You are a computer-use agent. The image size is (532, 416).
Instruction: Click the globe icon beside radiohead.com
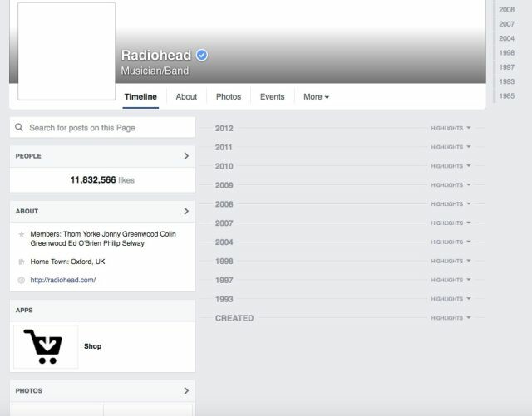pyautogui.click(x=21, y=280)
